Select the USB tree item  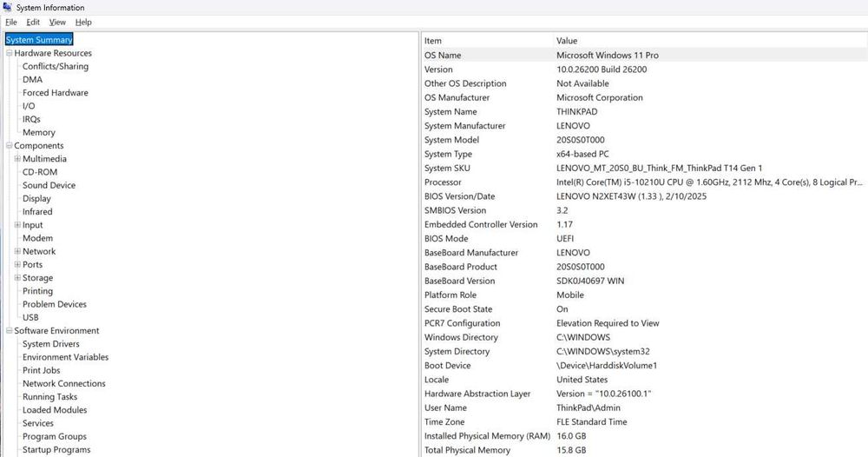pyautogui.click(x=30, y=317)
